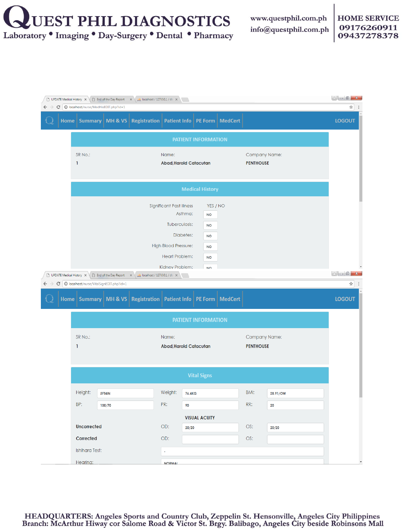The width and height of the screenshot is (403, 532).
Task: Click the BP field showing 100/70
Action: pos(125,405)
